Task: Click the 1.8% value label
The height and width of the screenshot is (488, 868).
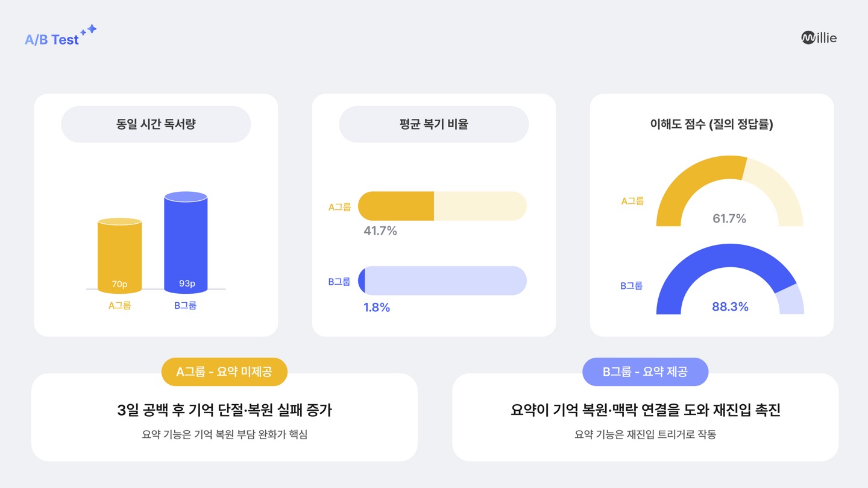Action: [x=376, y=307]
